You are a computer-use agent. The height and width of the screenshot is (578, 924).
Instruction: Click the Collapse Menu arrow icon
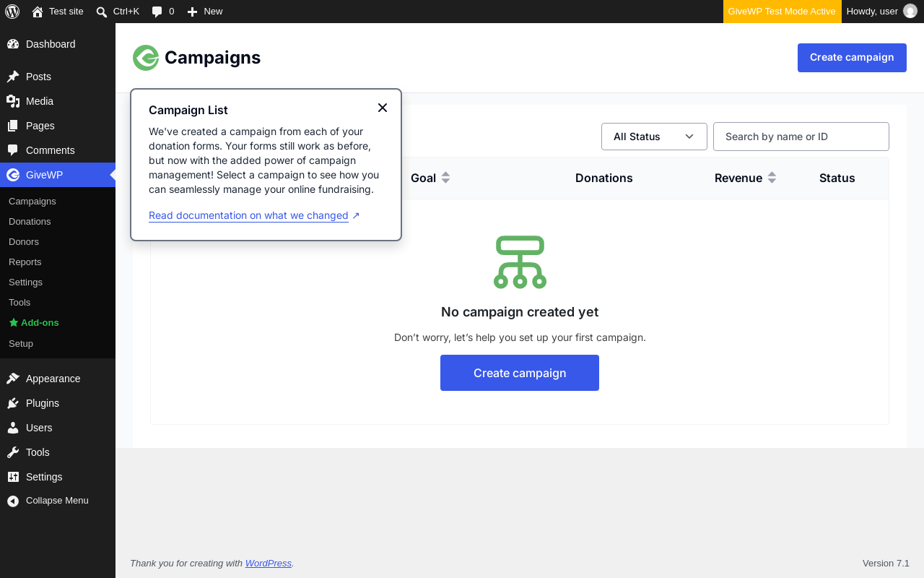click(13, 501)
